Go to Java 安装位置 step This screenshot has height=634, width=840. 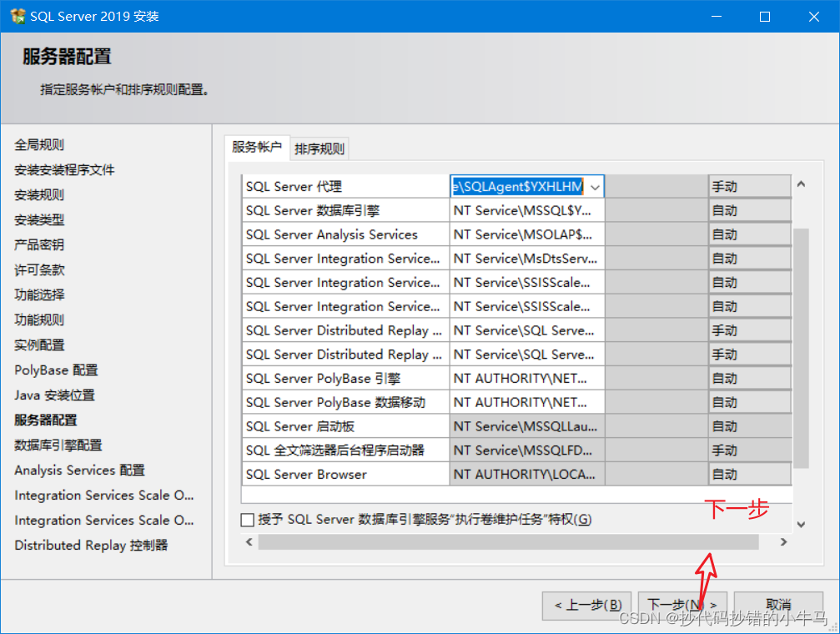click(55, 395)
